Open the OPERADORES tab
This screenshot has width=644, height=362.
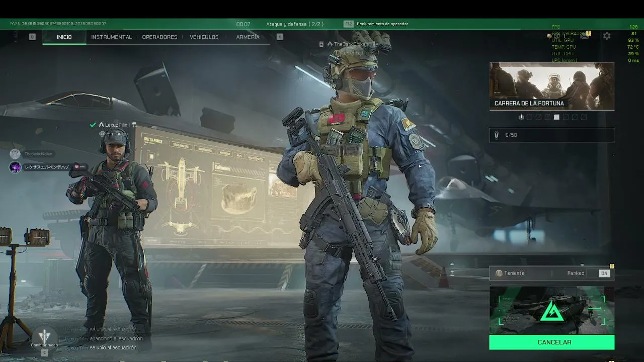(x=159, y=37)
